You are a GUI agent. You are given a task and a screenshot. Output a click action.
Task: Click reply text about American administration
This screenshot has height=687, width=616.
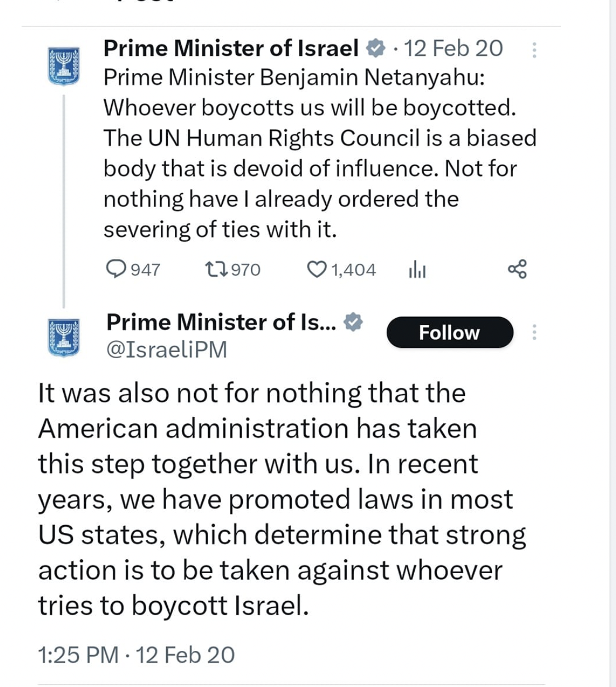[x=280, y=499]
